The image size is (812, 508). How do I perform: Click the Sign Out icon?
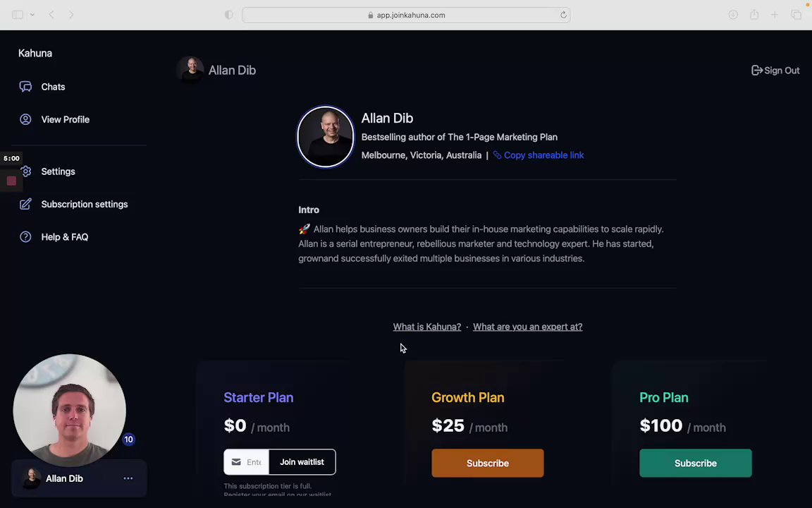[x=756, y=70]
